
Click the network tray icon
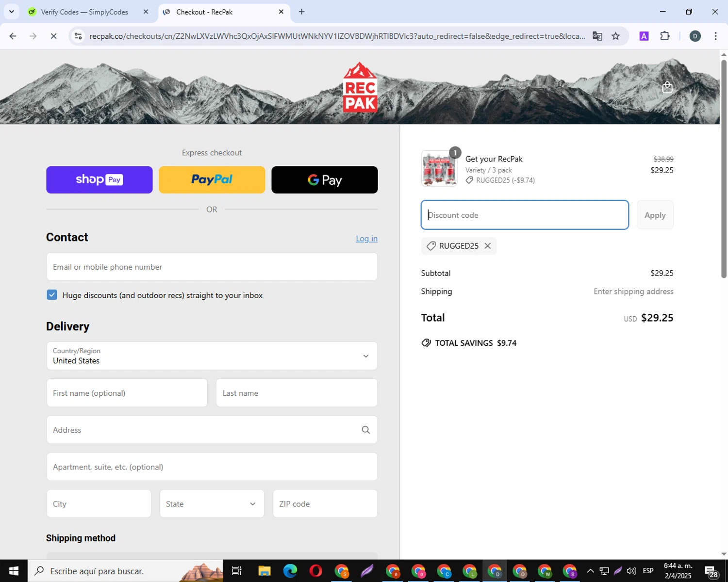[x=604, y=571]
